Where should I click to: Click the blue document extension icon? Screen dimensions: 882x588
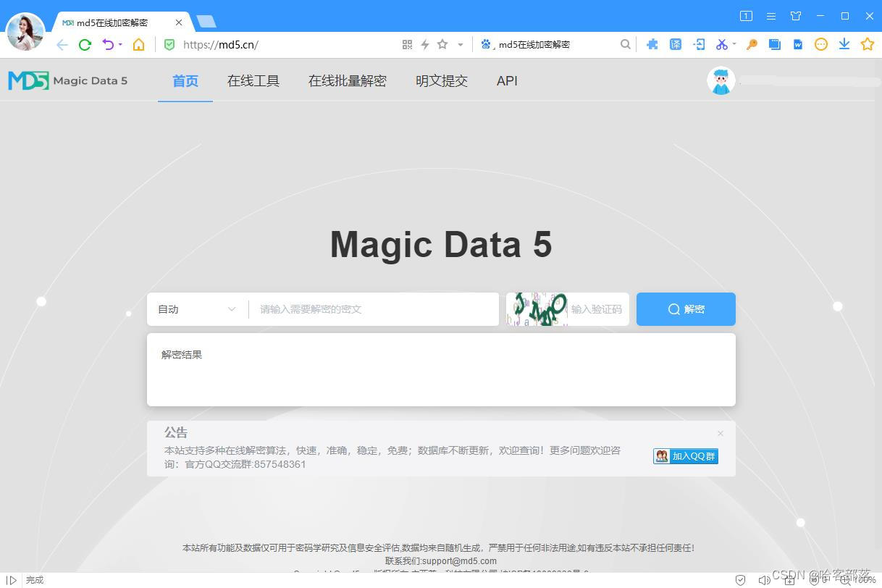click(798, 45)
